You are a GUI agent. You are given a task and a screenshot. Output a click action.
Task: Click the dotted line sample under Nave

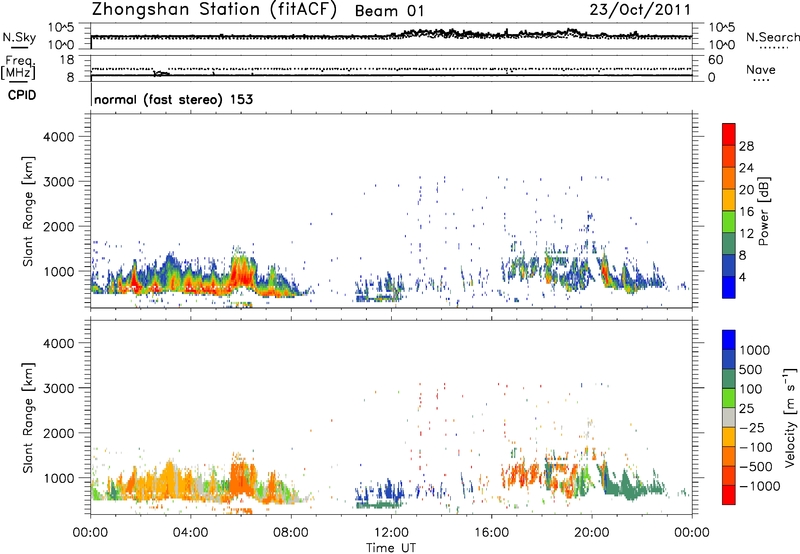click(761, 80)
